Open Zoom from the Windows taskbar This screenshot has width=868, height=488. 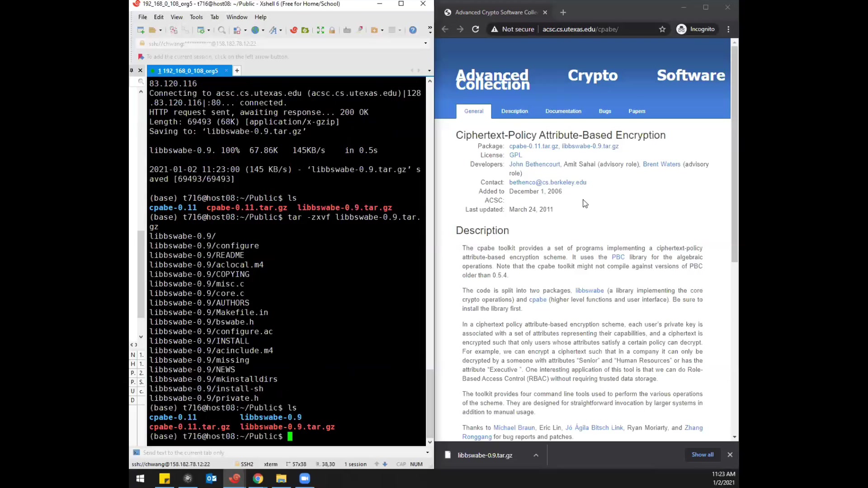(x=305, y=479)
